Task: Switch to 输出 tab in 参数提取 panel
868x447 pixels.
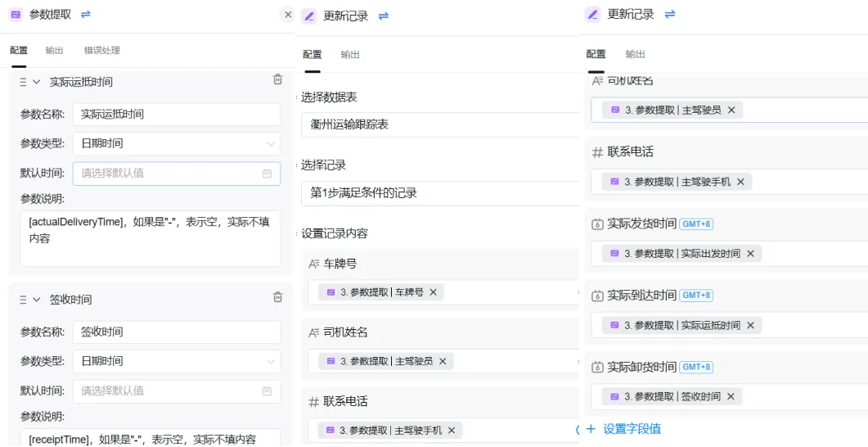Action: click(x=54, y=51)
